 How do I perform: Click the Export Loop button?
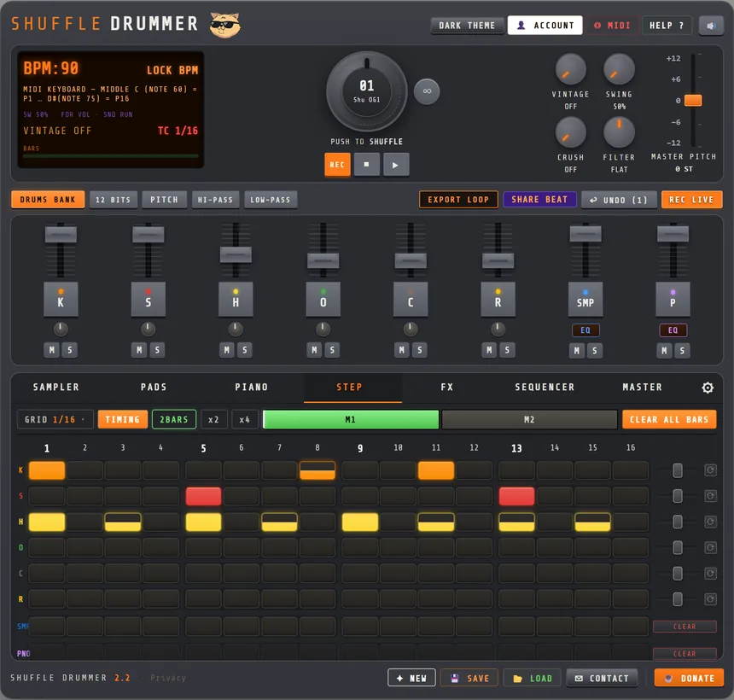458,200
